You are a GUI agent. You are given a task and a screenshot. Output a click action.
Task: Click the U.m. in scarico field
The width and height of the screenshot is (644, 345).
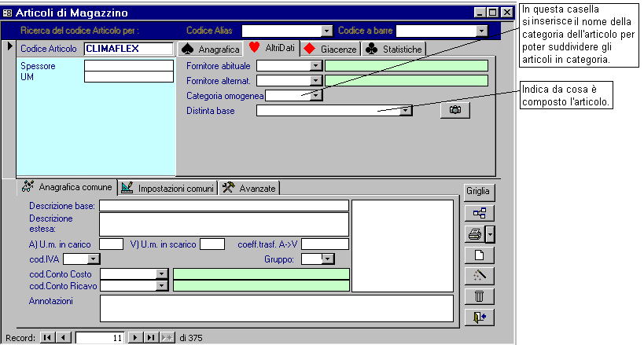click(212, 244)
